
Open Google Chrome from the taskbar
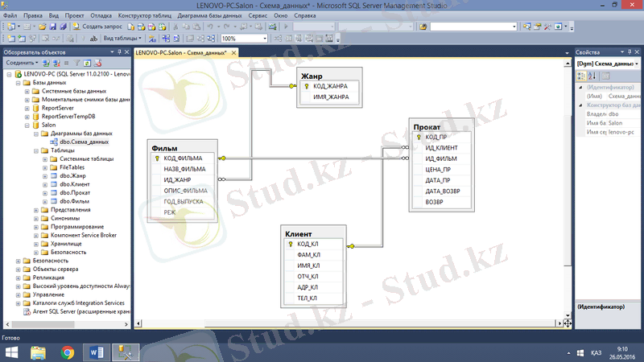coord(68,352)
